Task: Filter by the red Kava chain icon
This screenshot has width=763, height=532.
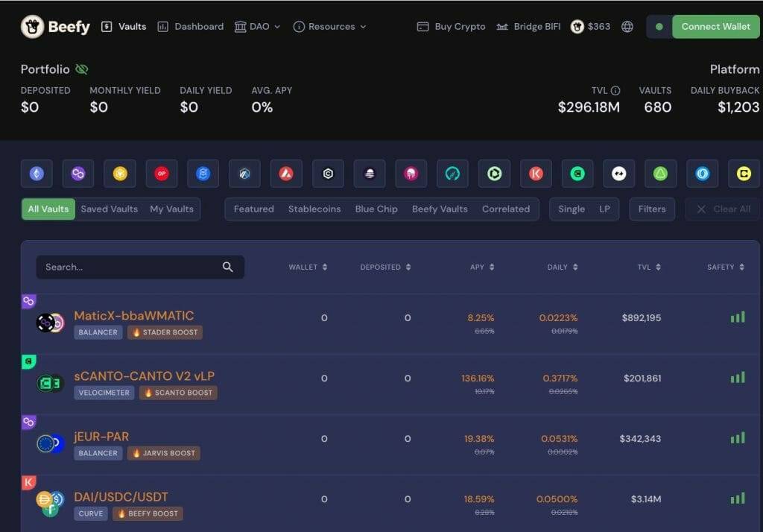Action: 536,174
